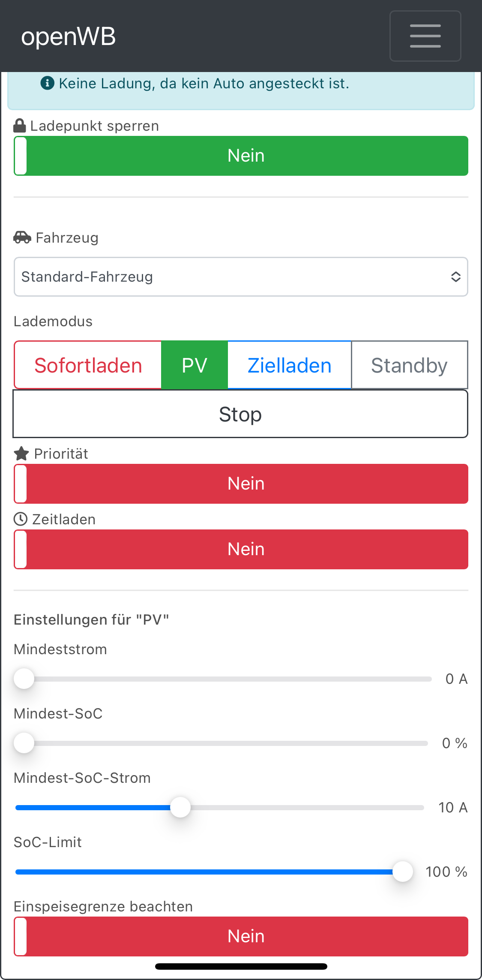482x980 pixels.
Task: Select the Zielladen charge mode
Action: tap(290, 365)
